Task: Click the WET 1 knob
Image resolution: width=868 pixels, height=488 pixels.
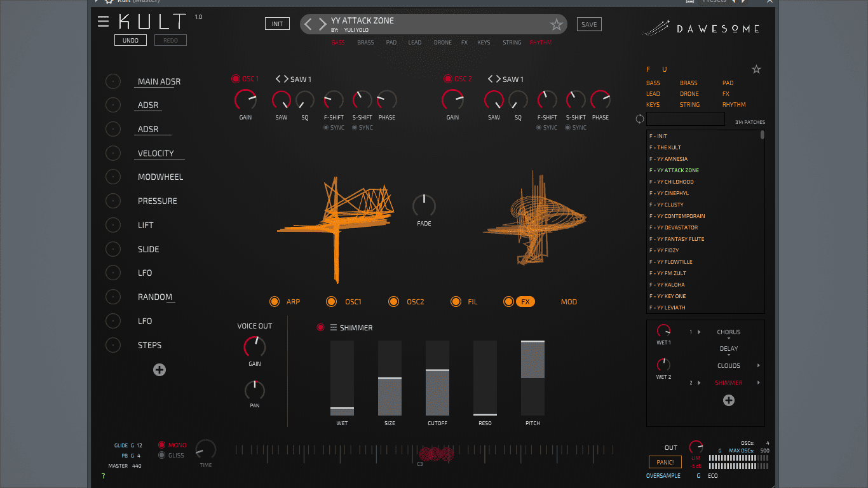Action: click(663, 331)
